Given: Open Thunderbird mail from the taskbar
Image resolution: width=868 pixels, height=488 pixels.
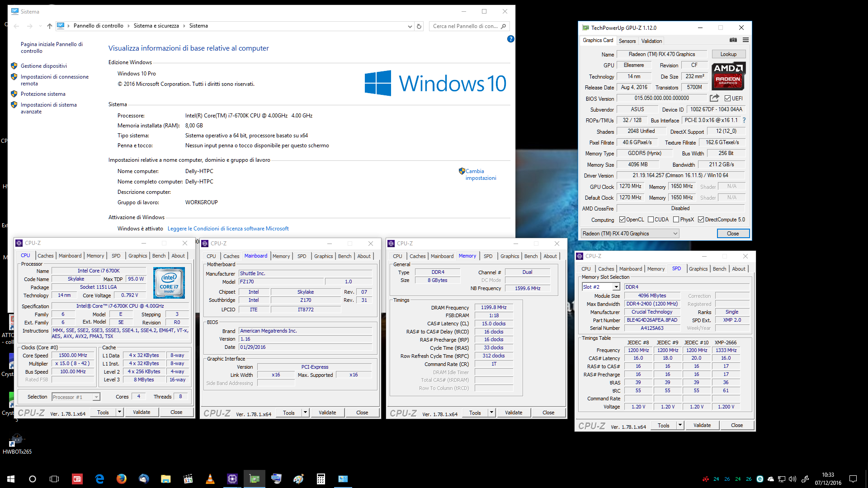Looking at the screenshot, I should pyautogui.click(x=144, y=479).
